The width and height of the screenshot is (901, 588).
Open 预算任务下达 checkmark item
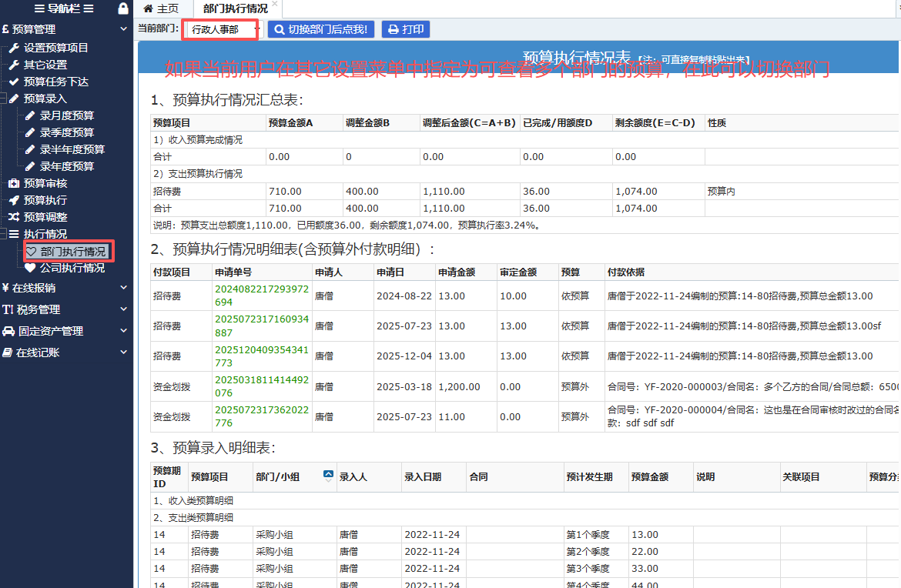55,82
